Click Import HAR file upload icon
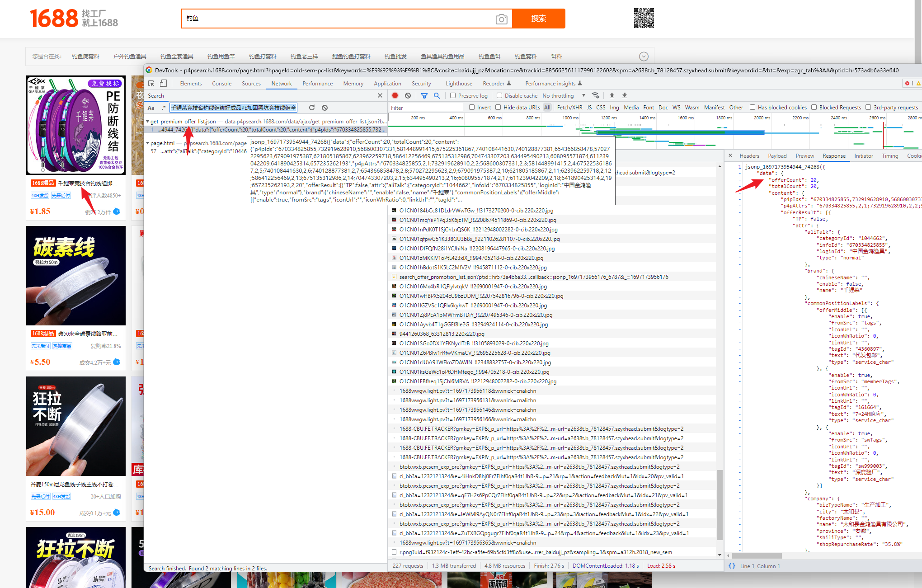922x588 pixels. (612, 95)
